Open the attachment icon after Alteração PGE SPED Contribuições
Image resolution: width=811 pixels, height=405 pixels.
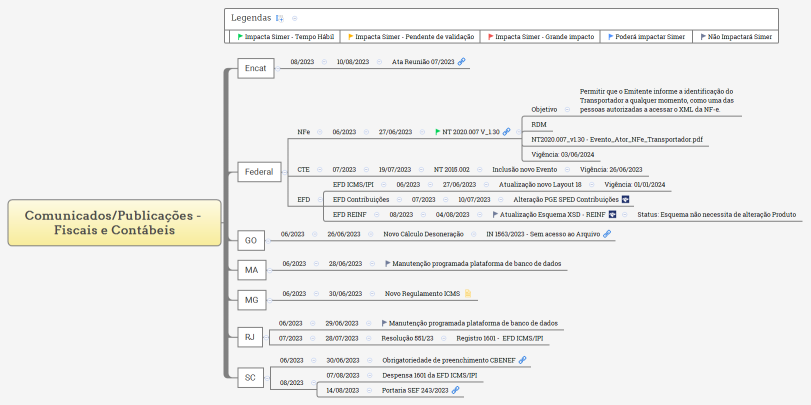625,199
